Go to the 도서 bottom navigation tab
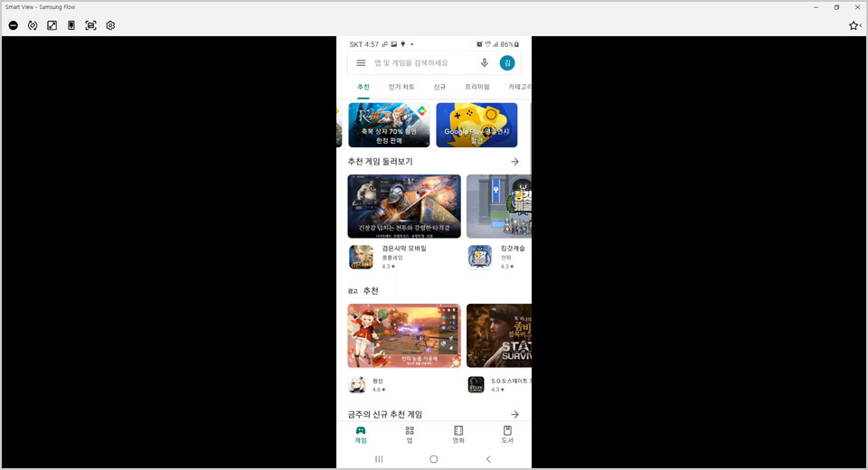 coord(507,435)
